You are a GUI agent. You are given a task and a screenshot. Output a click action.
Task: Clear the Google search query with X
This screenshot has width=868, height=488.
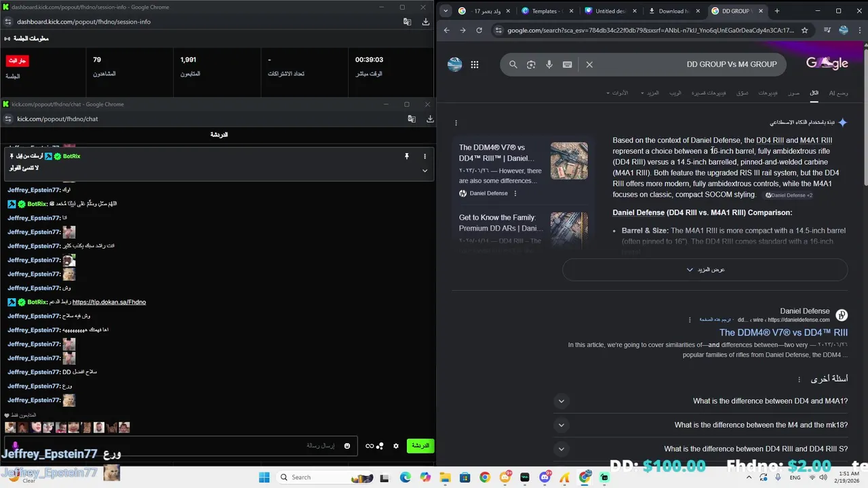pos(589,64)
